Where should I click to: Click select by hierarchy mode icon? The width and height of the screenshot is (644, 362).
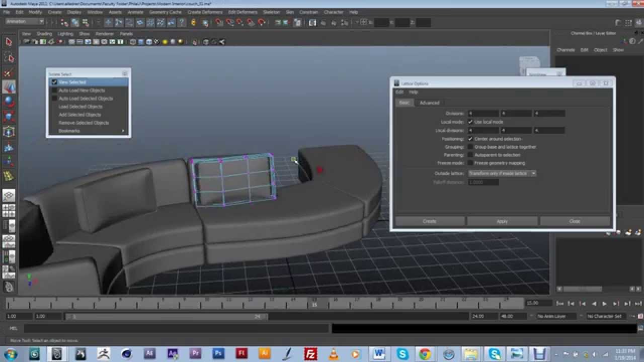pos(65,23)
